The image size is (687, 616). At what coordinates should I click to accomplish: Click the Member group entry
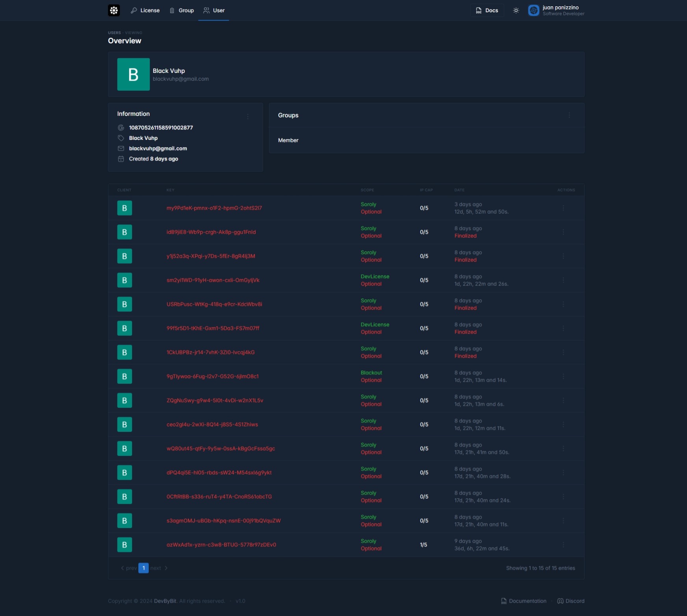288,140
